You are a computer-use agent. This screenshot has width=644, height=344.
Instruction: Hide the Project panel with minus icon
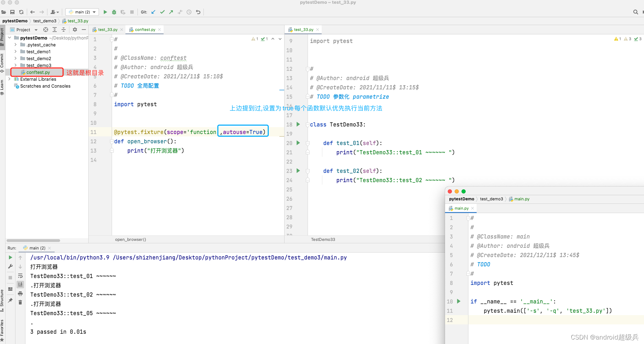[84, 30]
